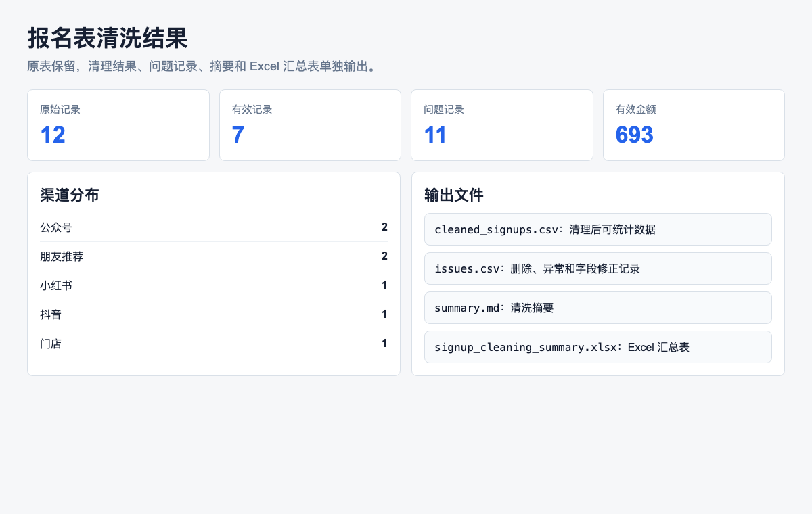Screen dimensions: 812x514
Task: Select the summary.md file entry
Action: click(x=598, y=308)
